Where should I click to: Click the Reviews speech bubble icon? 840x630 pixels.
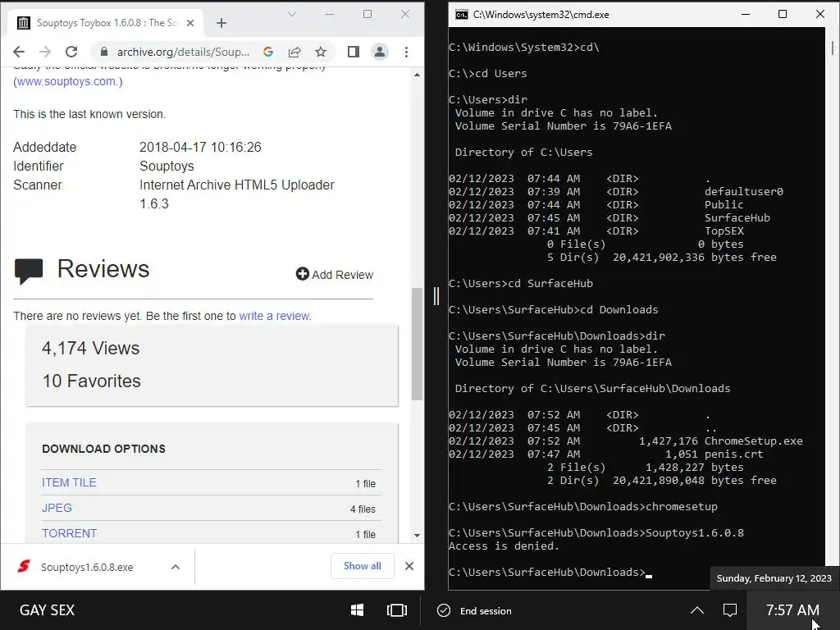[29, 271]
